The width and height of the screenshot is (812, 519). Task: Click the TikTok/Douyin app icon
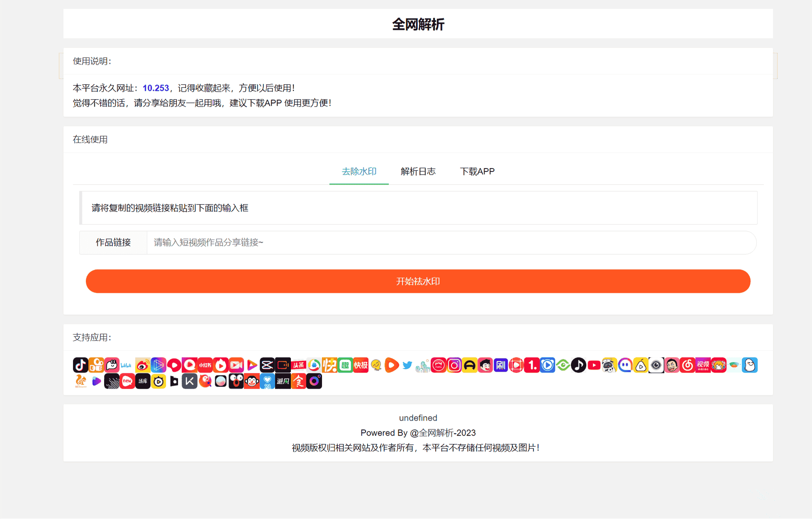click(x=80, y=365)
